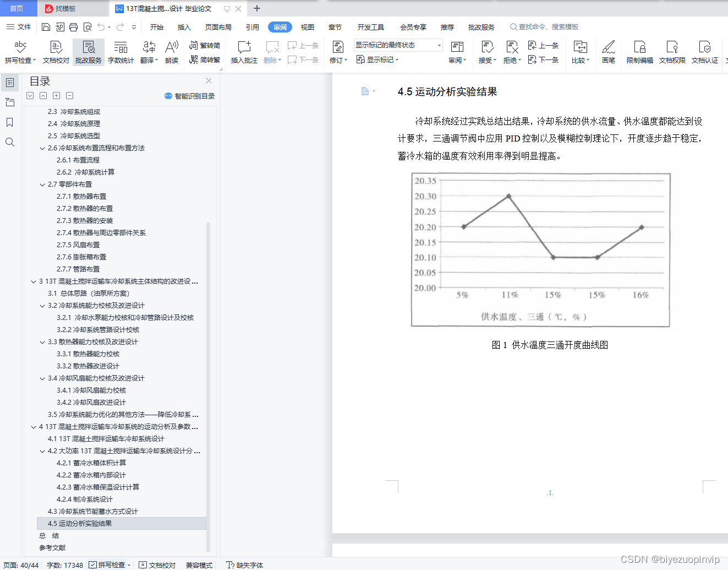The height and width of the screenshot is (570, 728).
Task: Click the 批改服务 ribbon button
Action: [x=89, y=52]
